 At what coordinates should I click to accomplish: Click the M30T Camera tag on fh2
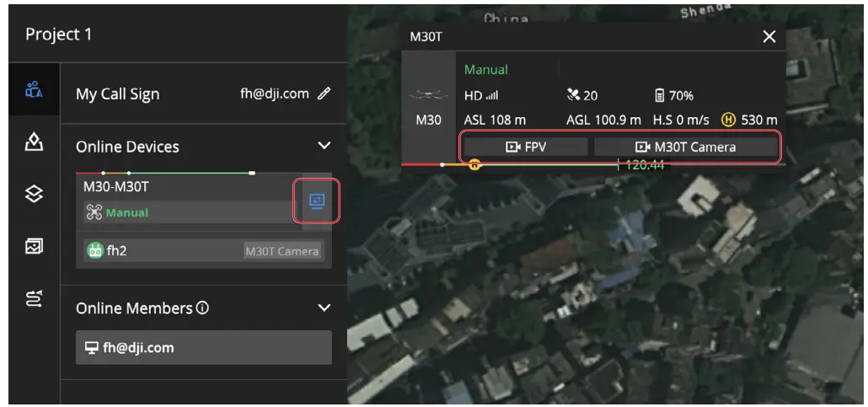pyautogui.click(x=282, y=251)
